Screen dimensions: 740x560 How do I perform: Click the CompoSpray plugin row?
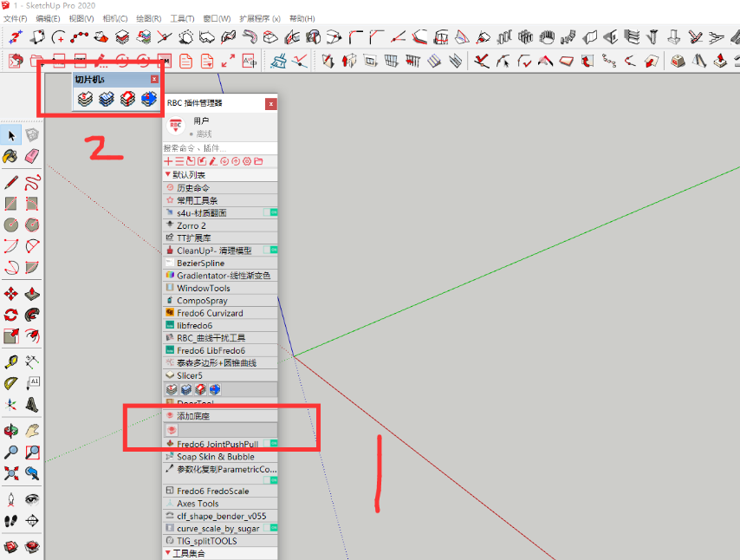(220, 300)
